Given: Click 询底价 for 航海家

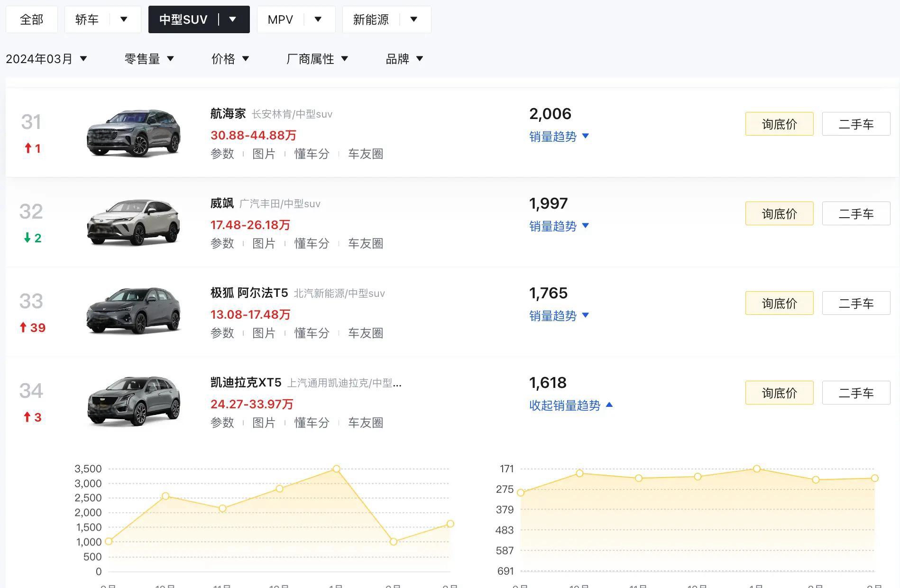Looking at the screenshot, I should coord(780,124).
